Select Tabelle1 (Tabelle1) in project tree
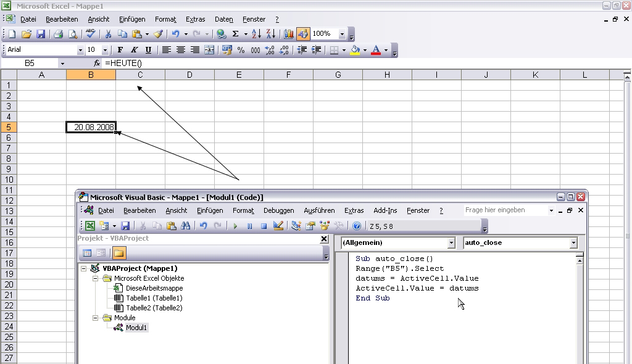The image size is (632, 364). coord(154,298)
